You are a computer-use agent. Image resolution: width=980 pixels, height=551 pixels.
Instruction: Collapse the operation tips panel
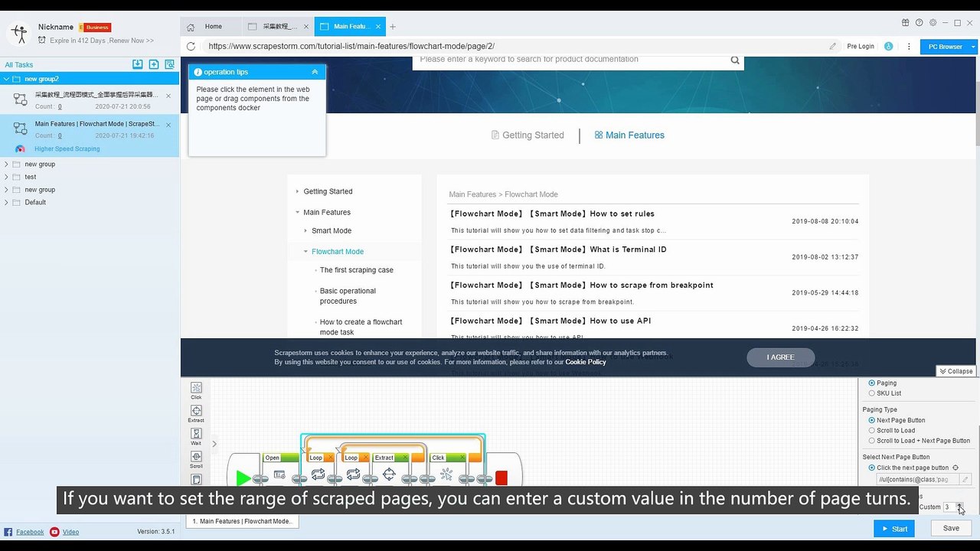pos(315,72)
